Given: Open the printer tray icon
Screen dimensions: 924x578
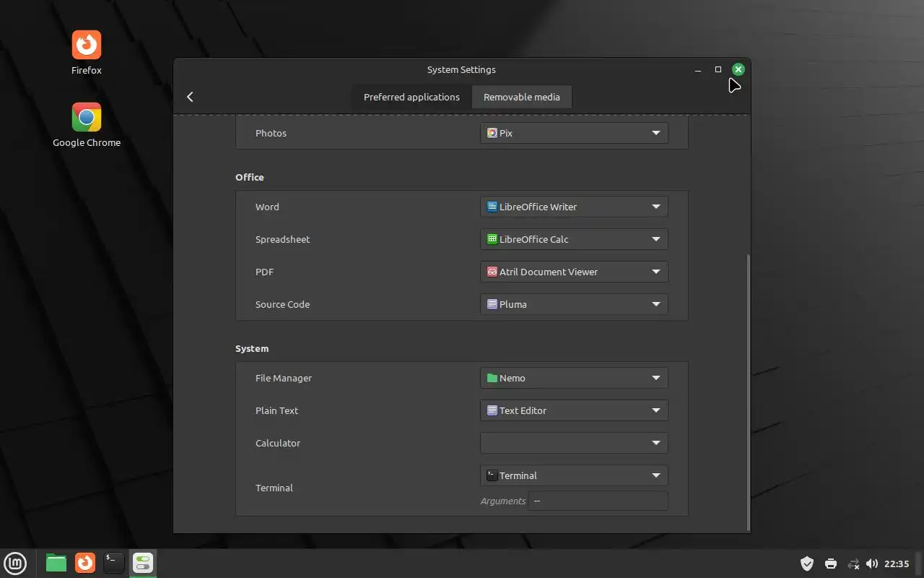Looking at the screenshot, I should point(831,564).
